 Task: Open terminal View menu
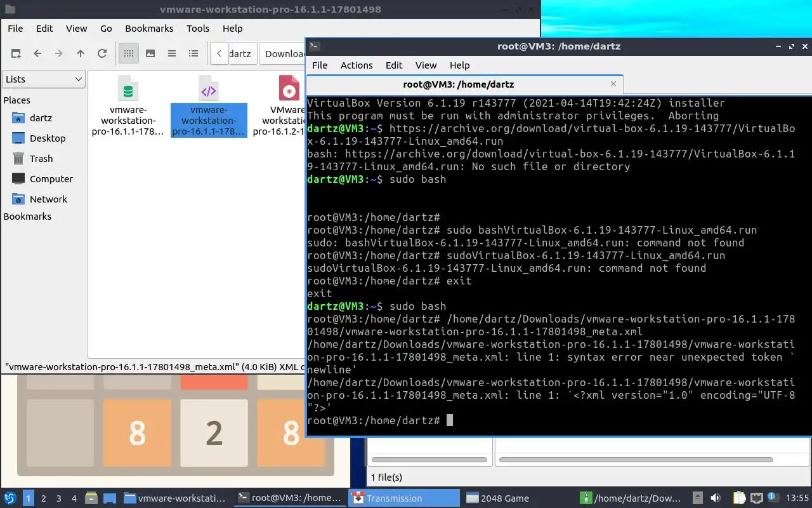(x=426, y=65)
